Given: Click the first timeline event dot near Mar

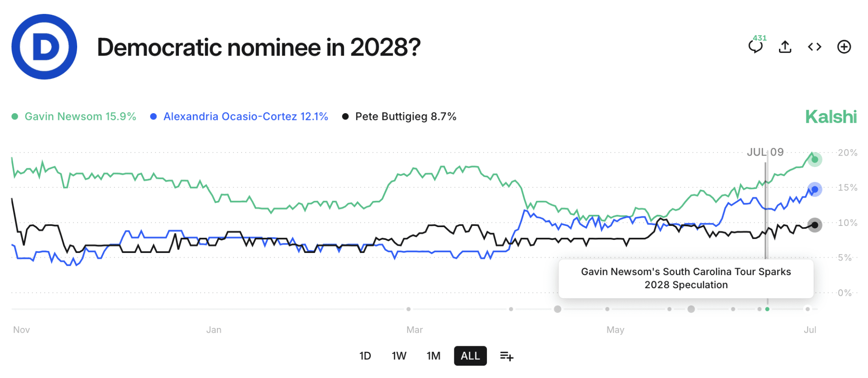Looking at the screenshot, I should [x=409, y=309].
